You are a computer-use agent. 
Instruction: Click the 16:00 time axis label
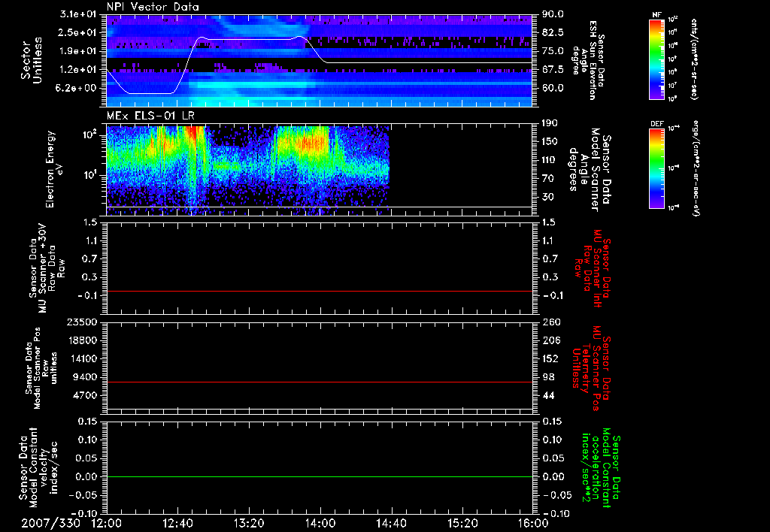click(533, 523)
